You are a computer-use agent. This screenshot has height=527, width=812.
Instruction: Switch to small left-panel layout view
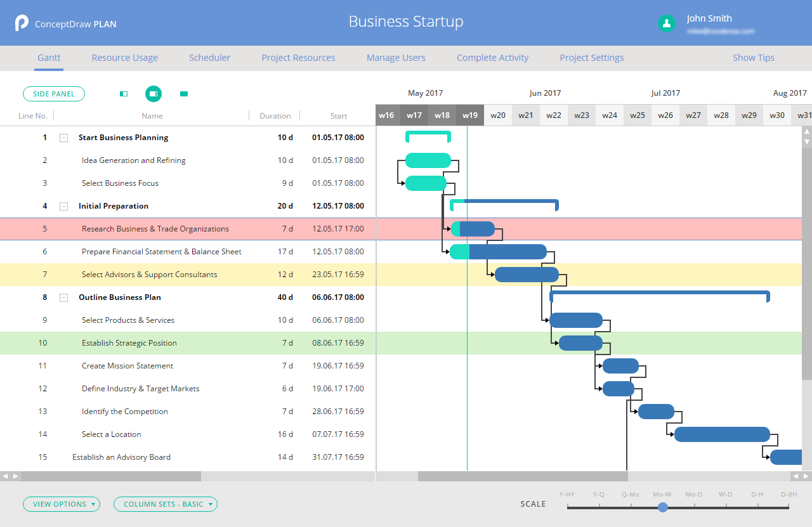[124, 94]
